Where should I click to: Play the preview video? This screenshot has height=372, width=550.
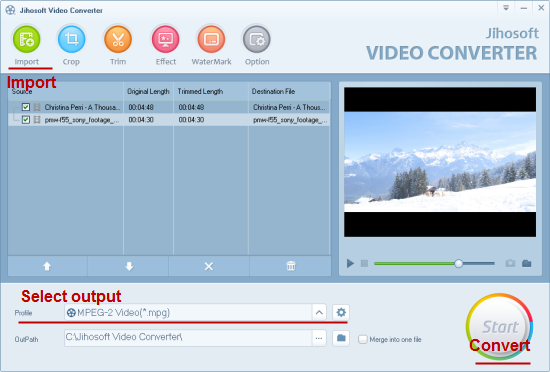[350, 263]
